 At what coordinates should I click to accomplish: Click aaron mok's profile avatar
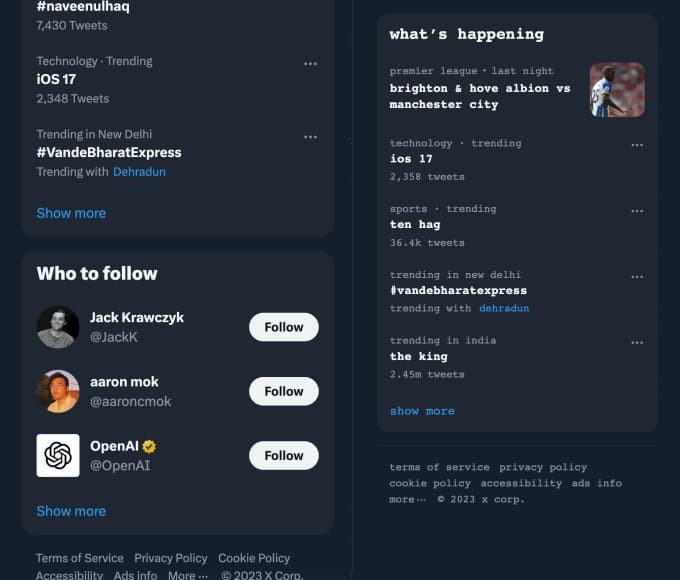(x=58, y=391)
